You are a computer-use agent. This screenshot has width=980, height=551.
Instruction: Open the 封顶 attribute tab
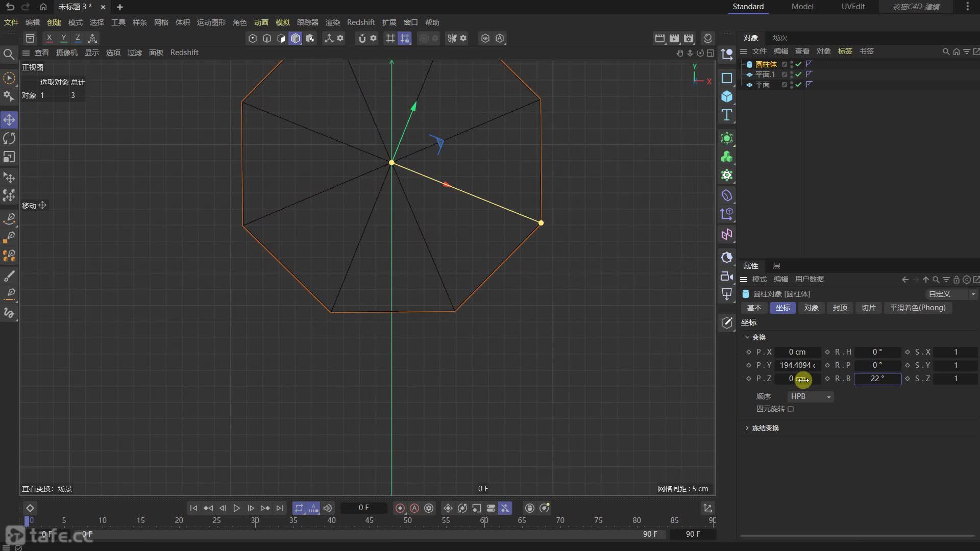(x=840, y=308)
